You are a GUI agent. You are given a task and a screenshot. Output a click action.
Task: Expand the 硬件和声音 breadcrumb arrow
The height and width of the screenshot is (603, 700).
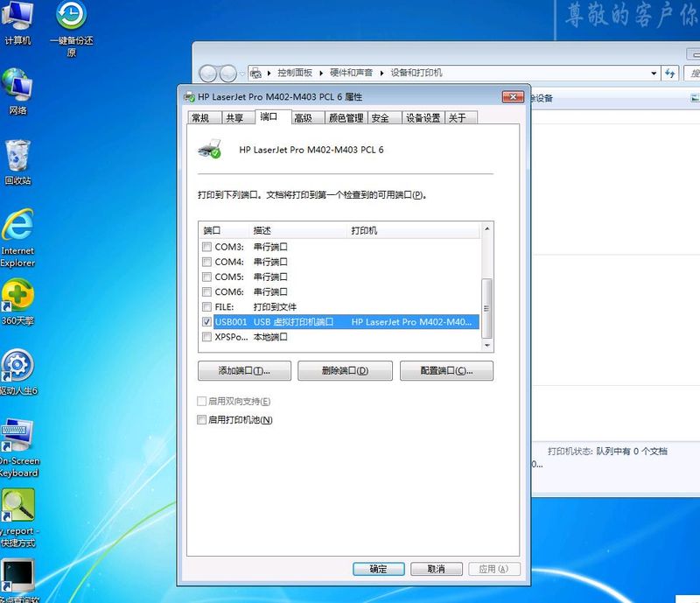[x=381, y=73]
